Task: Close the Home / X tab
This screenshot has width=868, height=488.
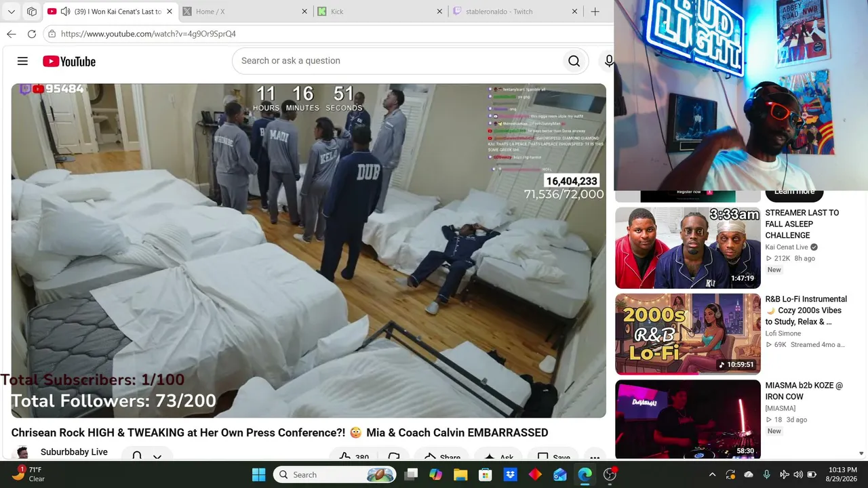Action: tap(304, 12)
